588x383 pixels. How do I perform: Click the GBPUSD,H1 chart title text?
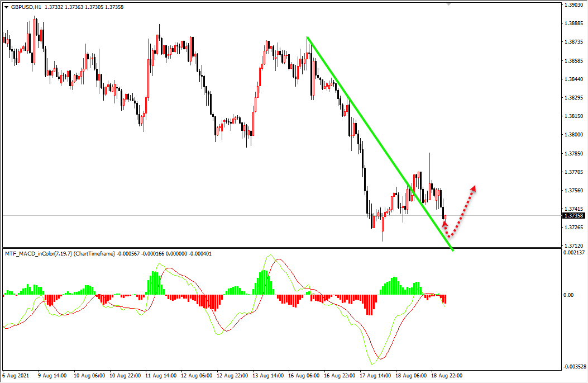pyautogui.click(x=26, y=7)
